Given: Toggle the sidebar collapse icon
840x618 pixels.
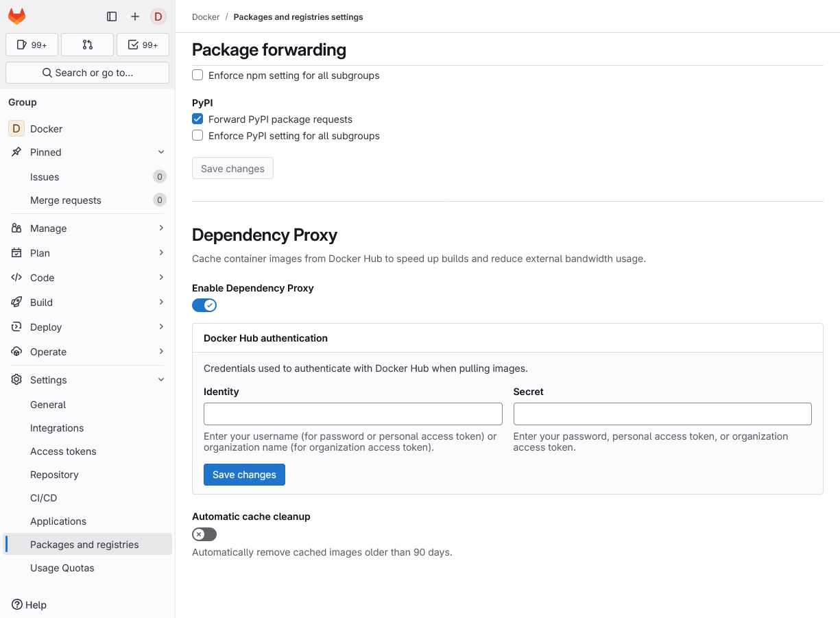Looking at the screenshot, I should tap(112, 16).
